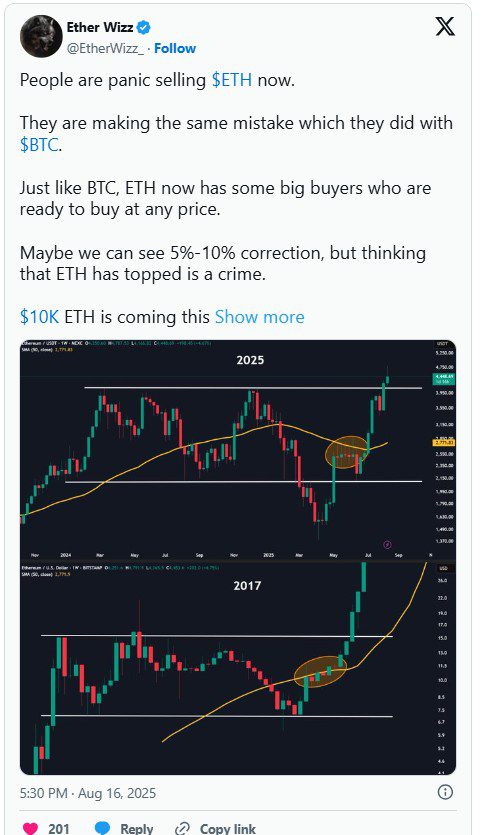Click the Copy link chain icon
This screenshot has height=835, width=482.
(182, 828)
